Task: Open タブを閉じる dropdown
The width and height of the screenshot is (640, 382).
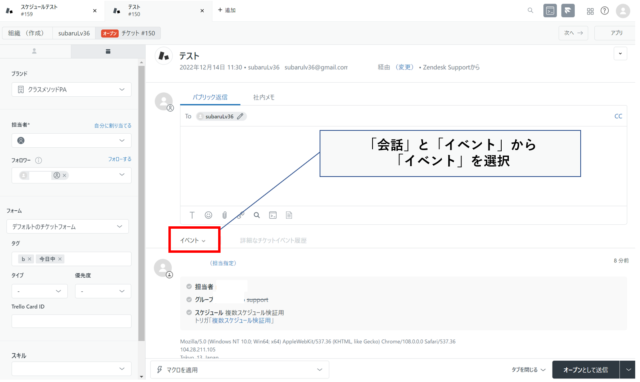Action: pyautogui.click(x=529, y=370)
